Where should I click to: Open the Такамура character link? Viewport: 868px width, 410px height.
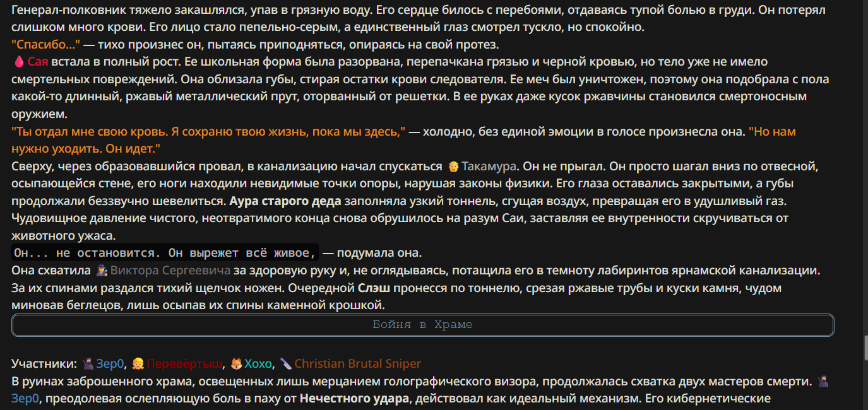490,167
